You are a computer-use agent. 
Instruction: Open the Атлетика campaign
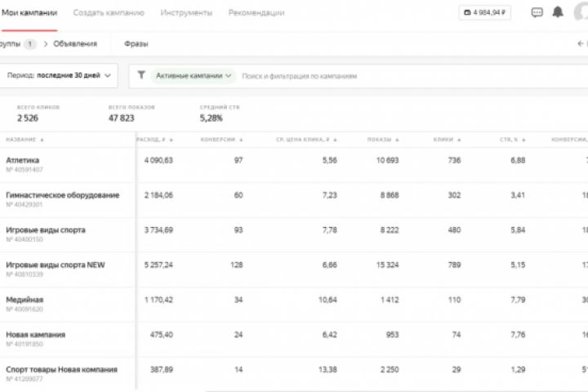[x=23, y=160]
